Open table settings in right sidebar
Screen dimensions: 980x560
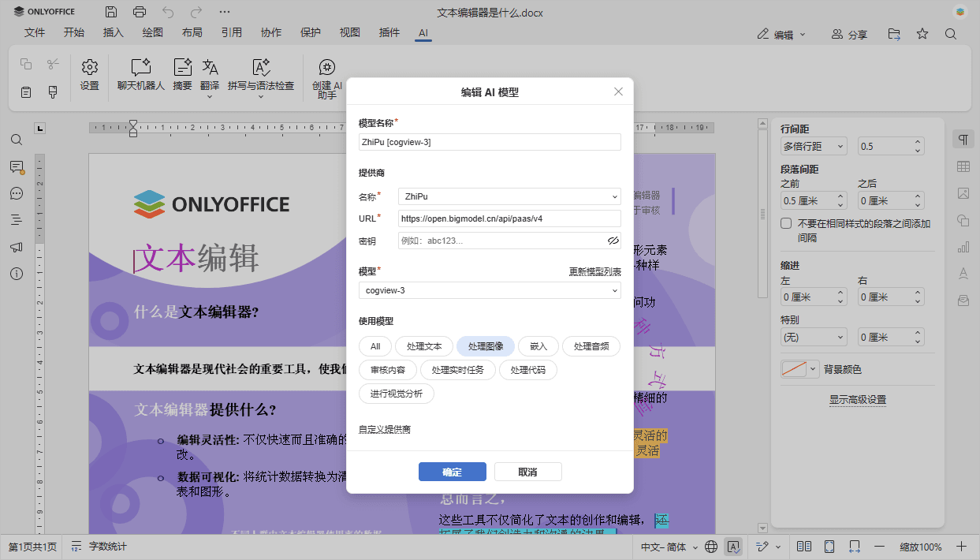tap(963, 166)
